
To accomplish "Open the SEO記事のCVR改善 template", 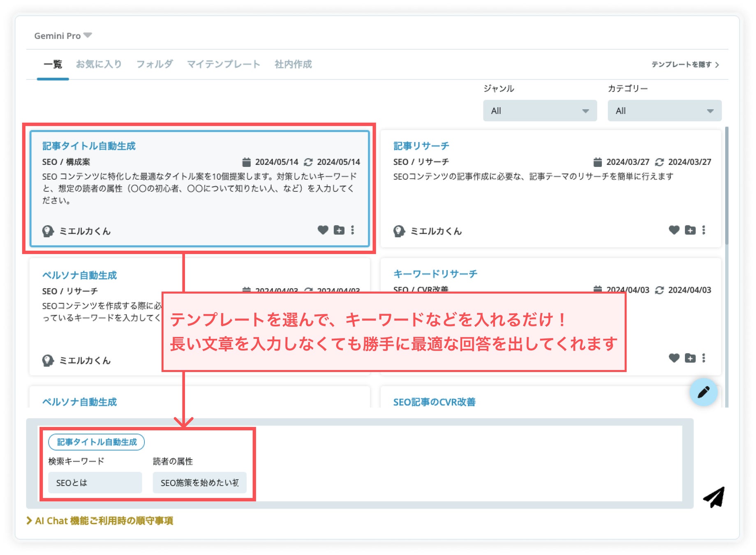I will click(x=434, y=402).
